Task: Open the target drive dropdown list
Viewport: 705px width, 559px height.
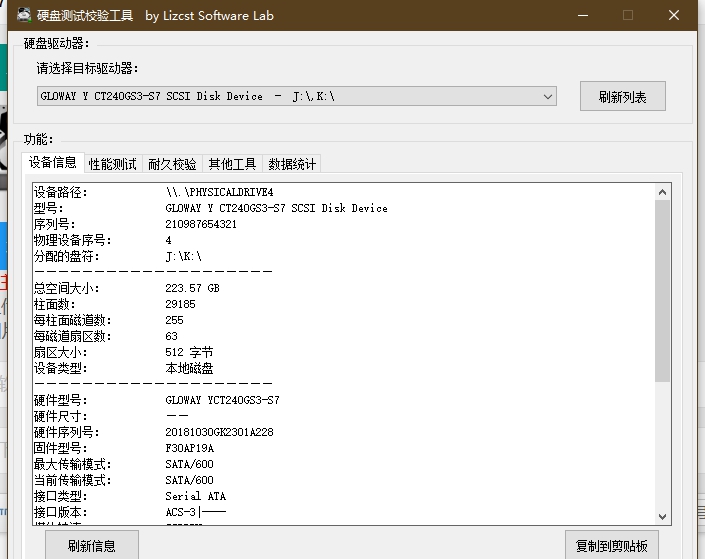Action: click(x=297, y=96)
